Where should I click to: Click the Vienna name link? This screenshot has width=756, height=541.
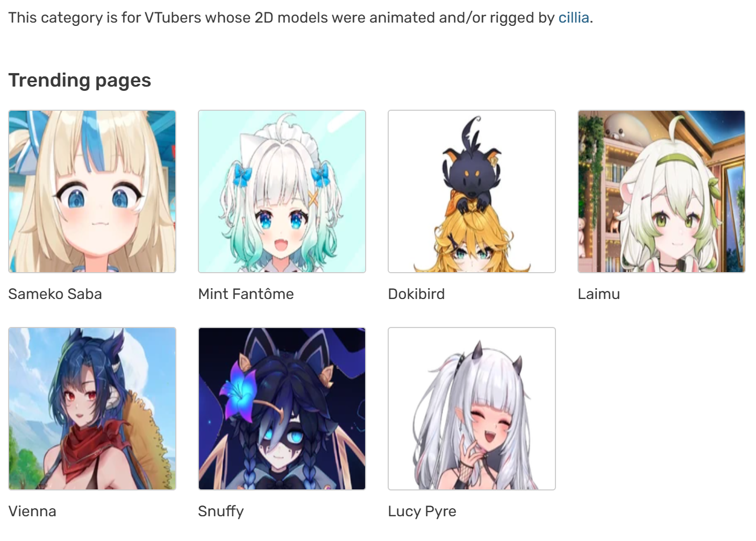[32, 511]
